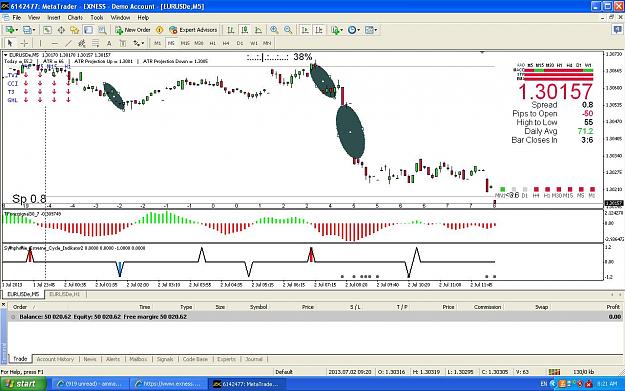Open the Tools menu
625x391 pixels.
(97, 18)
